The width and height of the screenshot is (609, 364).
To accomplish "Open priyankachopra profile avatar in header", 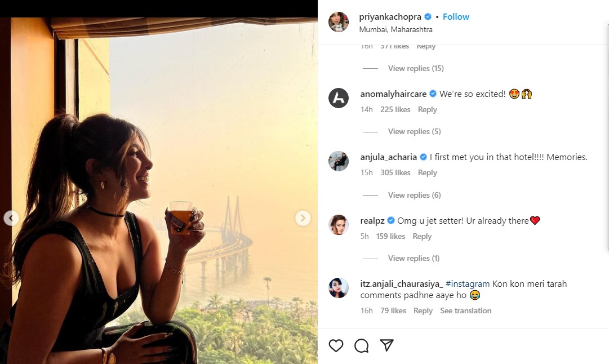I will (x=339, y=22).
